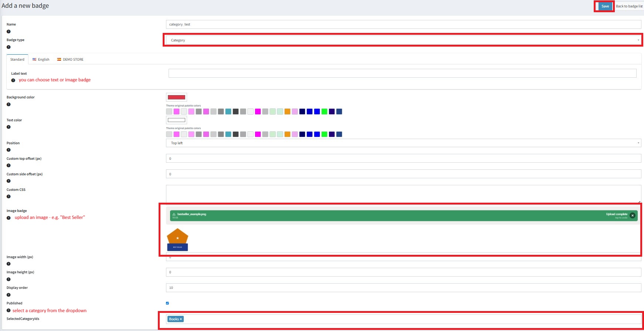Image resolution: width=644 pixels, height=331 pixels.
Task: Click download icon beside bestseller_example.png
Action: pyautogui.click(x=174, y=214)
